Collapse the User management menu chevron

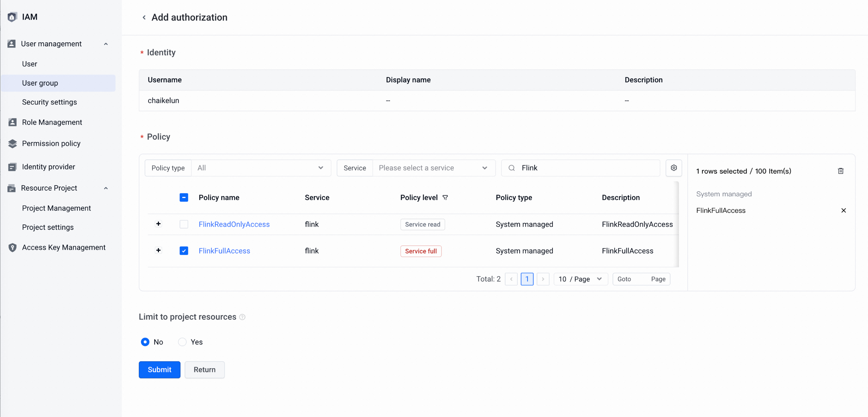pyautogui.click(x=106, y=44)
